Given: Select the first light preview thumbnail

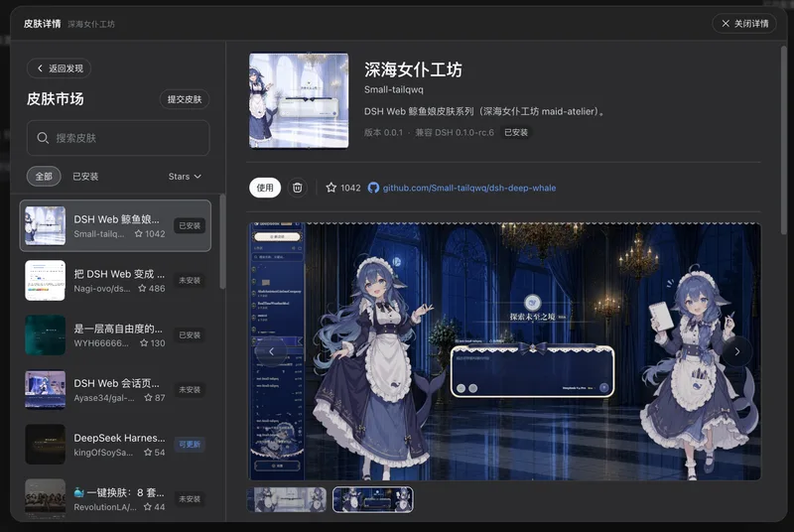Looking at the screenshot, I should pos(287,499).
